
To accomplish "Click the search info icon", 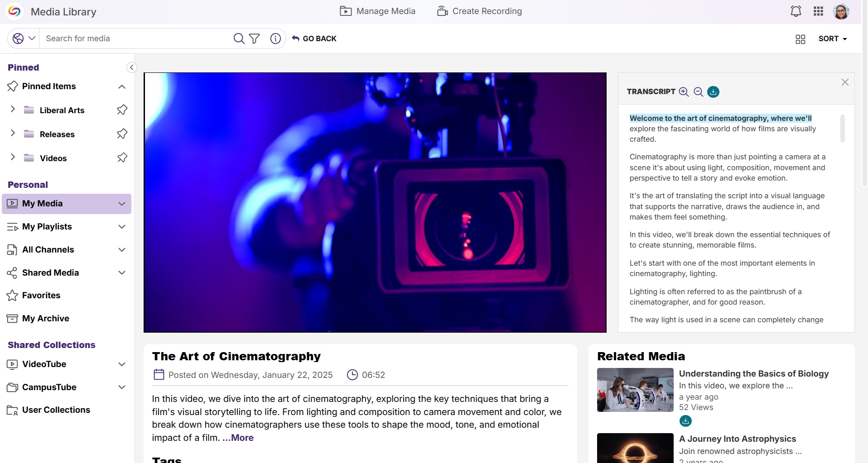I will 275,38.
